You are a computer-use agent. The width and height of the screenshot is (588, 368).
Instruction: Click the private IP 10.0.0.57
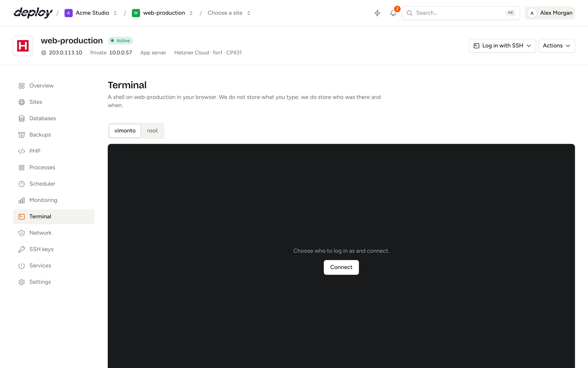click(x=121, y=53)
